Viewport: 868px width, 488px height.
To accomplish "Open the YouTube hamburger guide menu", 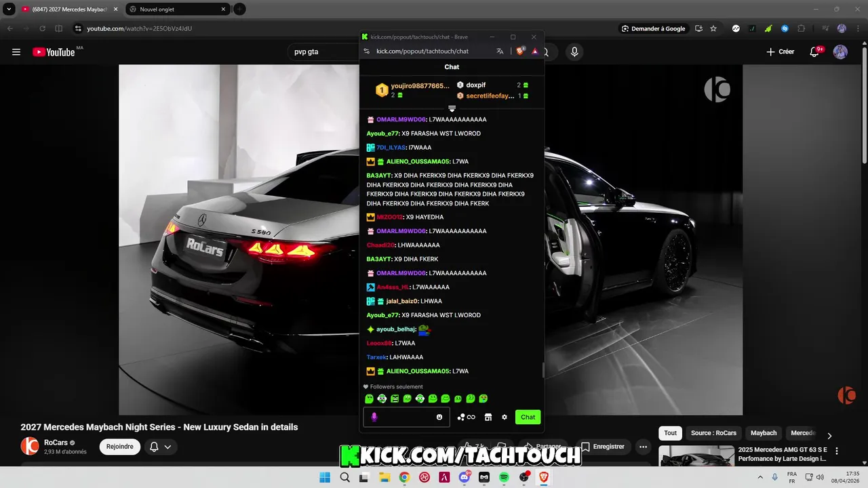I will [x=16, y=52].
